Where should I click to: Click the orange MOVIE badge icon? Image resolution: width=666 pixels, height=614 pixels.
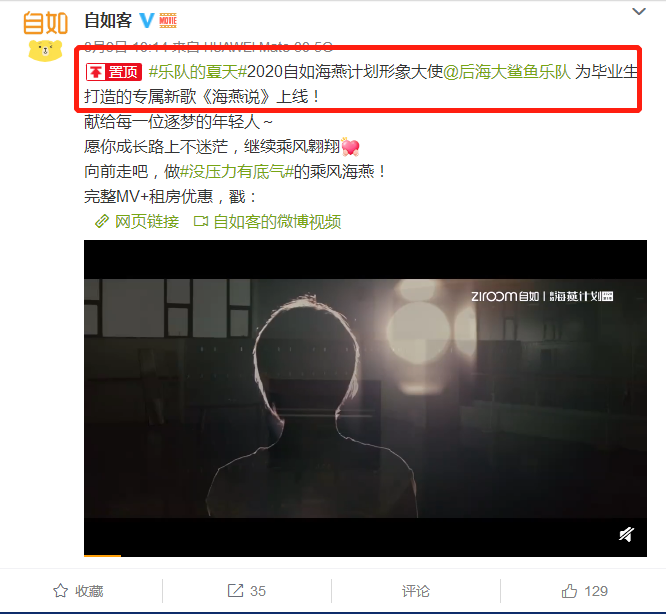[168, 20]
